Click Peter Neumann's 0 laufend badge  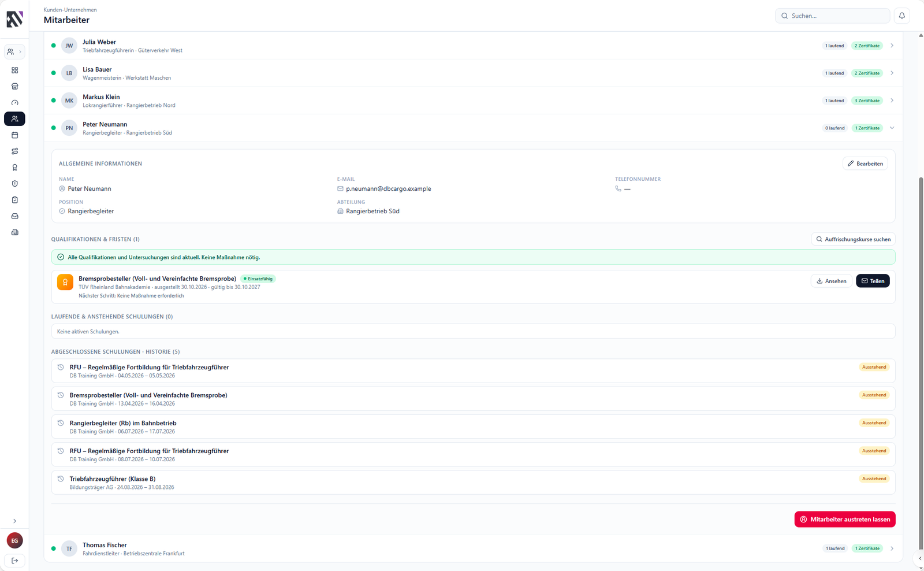[834, 128]
